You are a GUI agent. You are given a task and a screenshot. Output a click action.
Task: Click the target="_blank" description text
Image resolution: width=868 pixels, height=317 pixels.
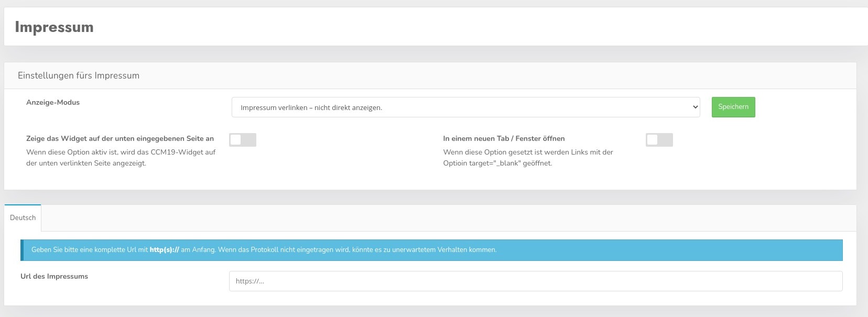(528, 158)
